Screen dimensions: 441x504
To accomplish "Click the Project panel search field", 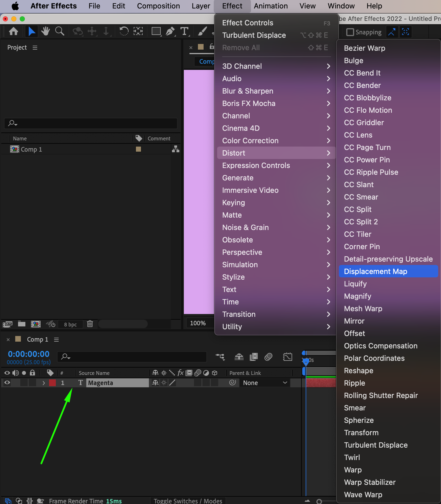I will [91, 123].
